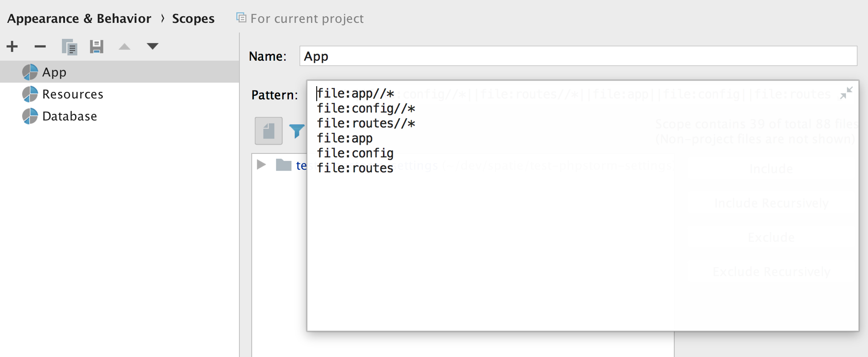Click the blue funnel filter icon

(297, 131)
